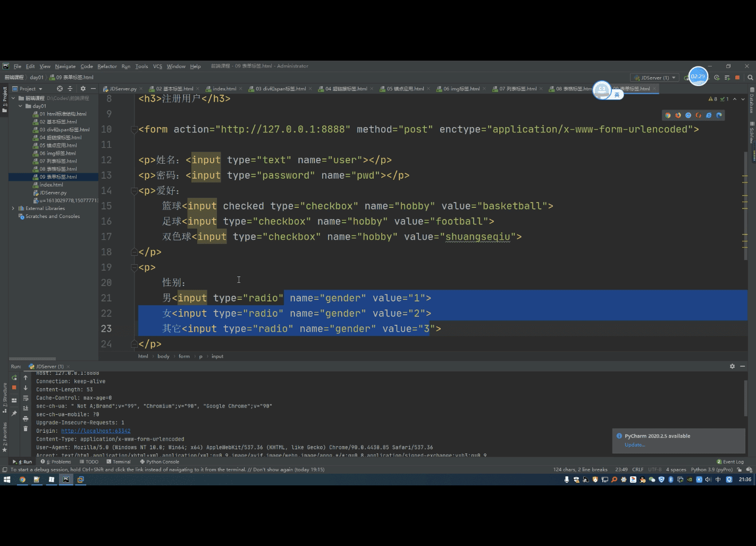Open Chrome from the Windows taskbar
Viewport: 756px width, 546px height.
coord(22,480)
